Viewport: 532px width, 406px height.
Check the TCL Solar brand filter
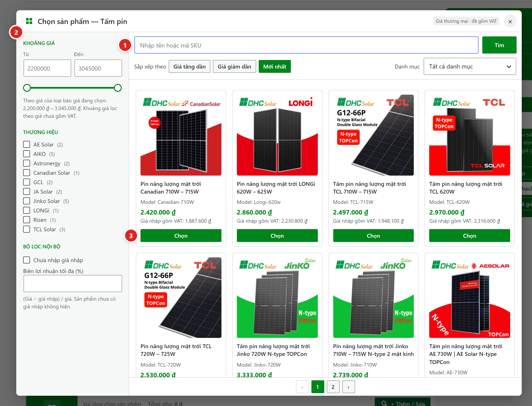pyautogui.click(x=27, y=229)
